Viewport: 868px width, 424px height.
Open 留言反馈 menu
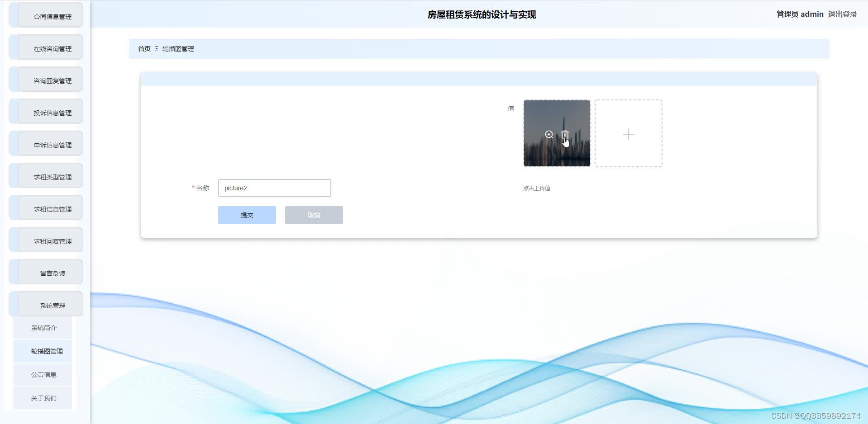(46, 272)
